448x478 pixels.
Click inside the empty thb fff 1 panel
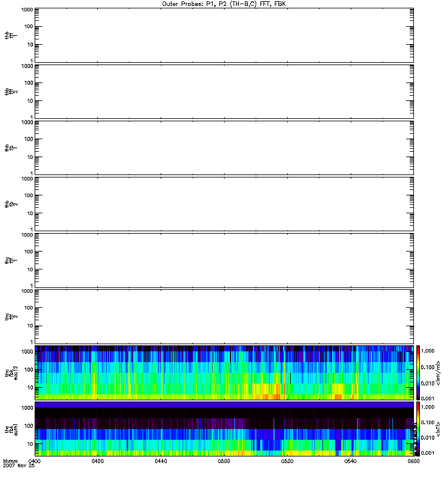(225, 35)
